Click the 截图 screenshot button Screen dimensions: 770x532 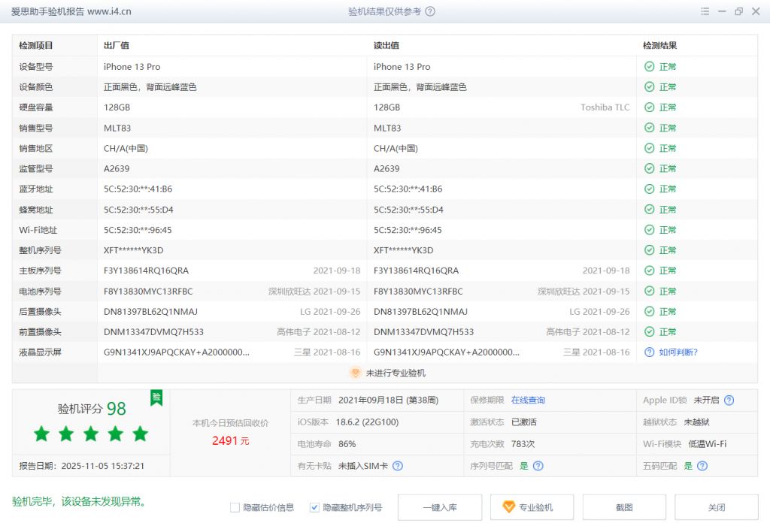tap(624, 507)
